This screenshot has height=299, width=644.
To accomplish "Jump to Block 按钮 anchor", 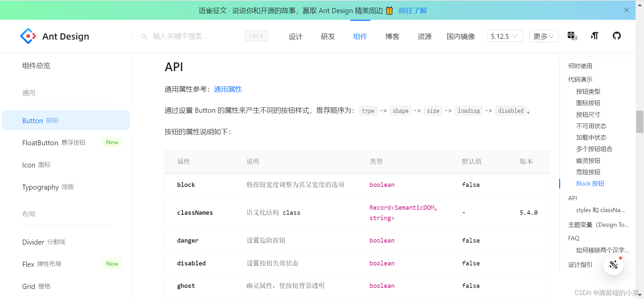I will click(x=590, y=184).
